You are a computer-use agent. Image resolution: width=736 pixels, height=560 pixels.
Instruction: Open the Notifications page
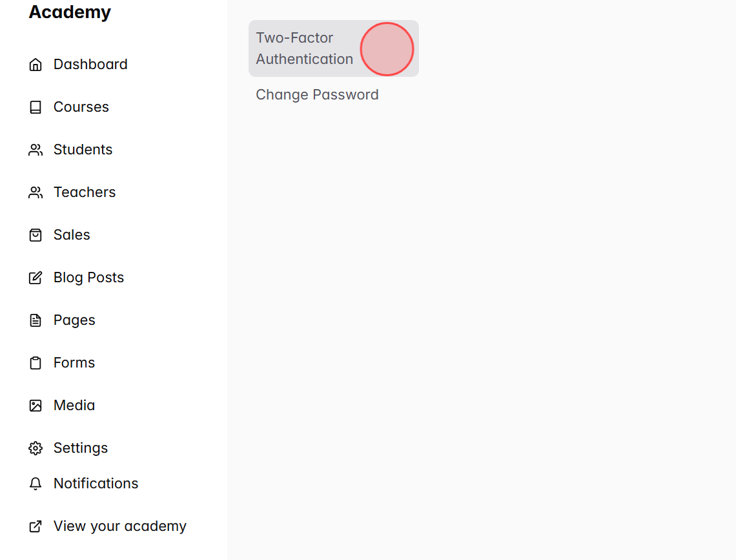coord(96,483)
